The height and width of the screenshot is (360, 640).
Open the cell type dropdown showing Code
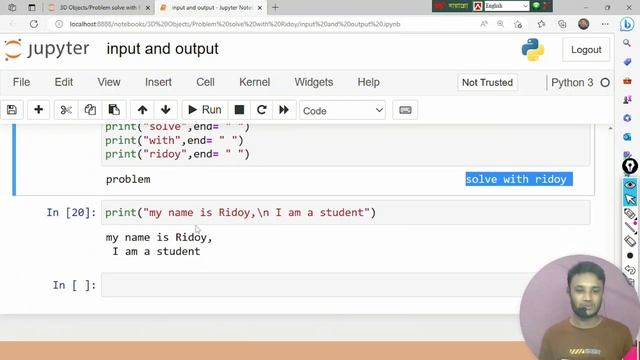(342, 111)
